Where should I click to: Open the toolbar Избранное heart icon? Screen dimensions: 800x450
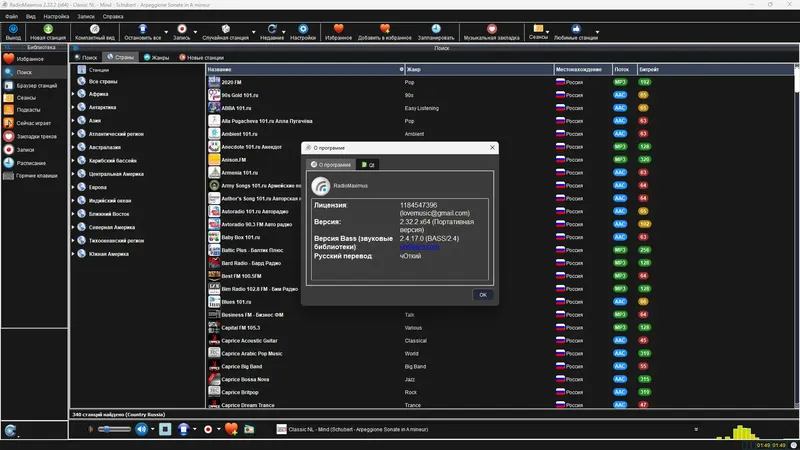pos(338,29)
